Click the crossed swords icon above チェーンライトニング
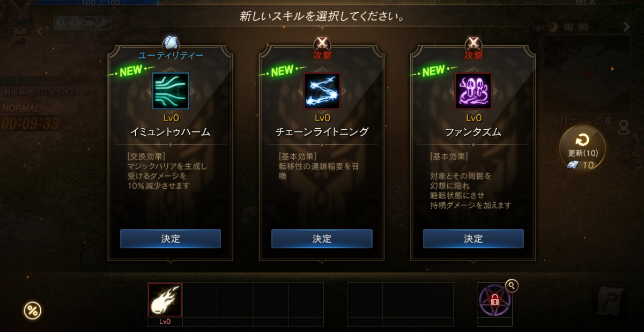The image size is (644, 332). (x=322, y=43)
